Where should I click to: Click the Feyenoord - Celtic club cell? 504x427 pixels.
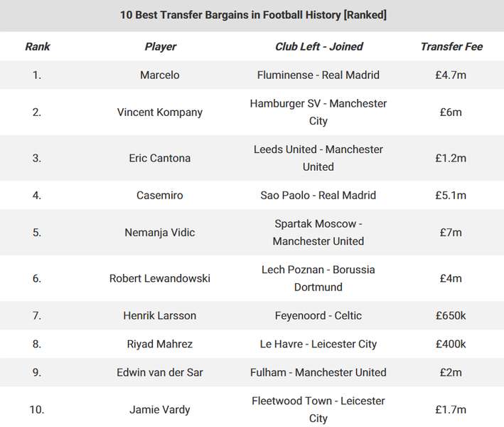[318, 315]
